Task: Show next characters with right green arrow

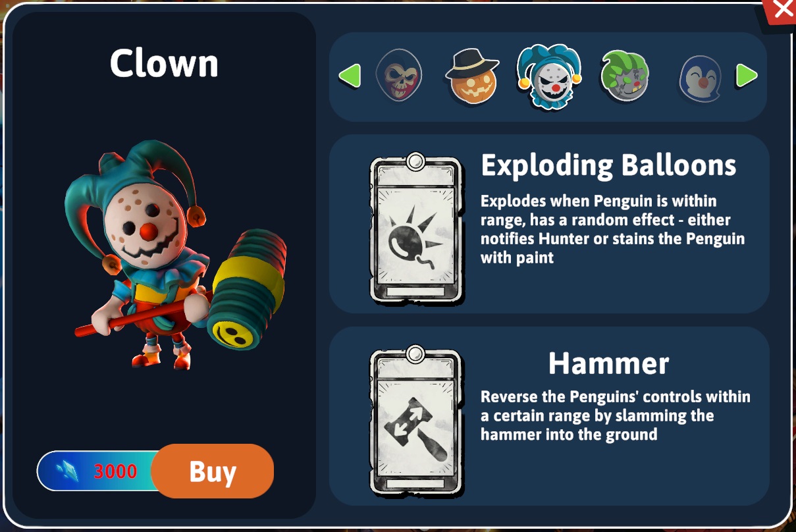Action: [747, 76]
